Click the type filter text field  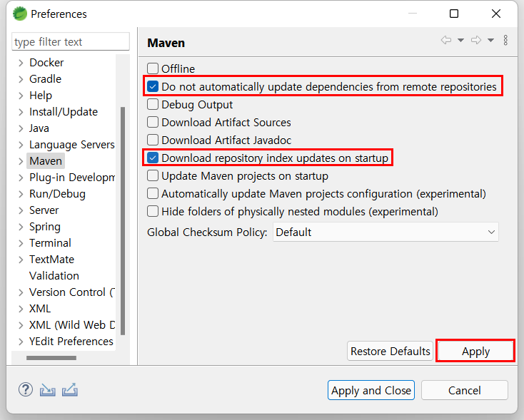71,42
